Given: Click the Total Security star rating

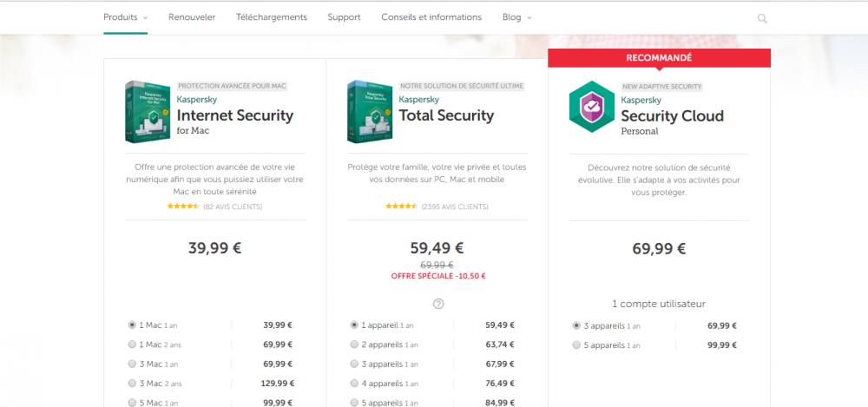Looking at the screenshot, I should click(x=402, y=207).
